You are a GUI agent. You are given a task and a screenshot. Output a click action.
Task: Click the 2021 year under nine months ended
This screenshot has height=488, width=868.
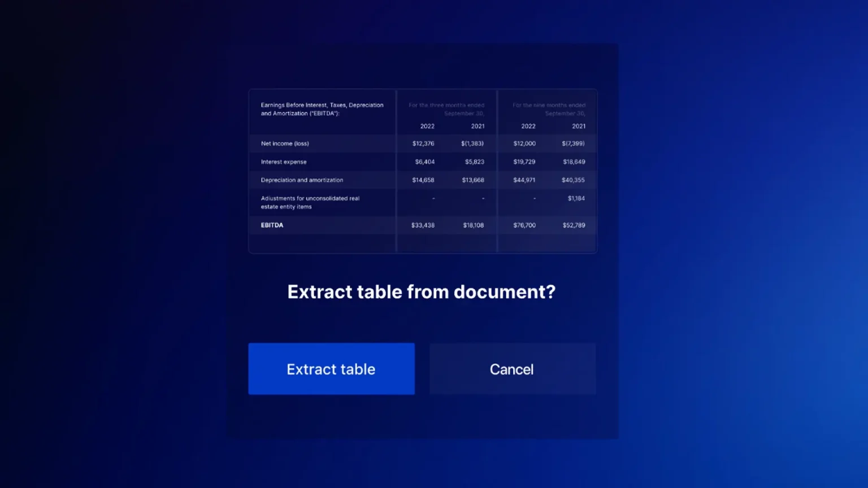click(x=579, y=126)
